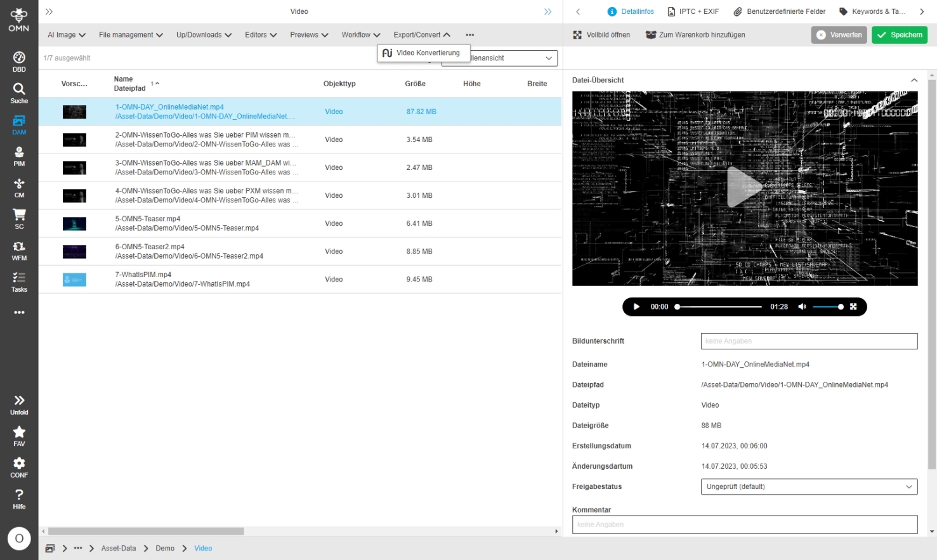Toggle fullscreen in video player

[x=853, y=307]
